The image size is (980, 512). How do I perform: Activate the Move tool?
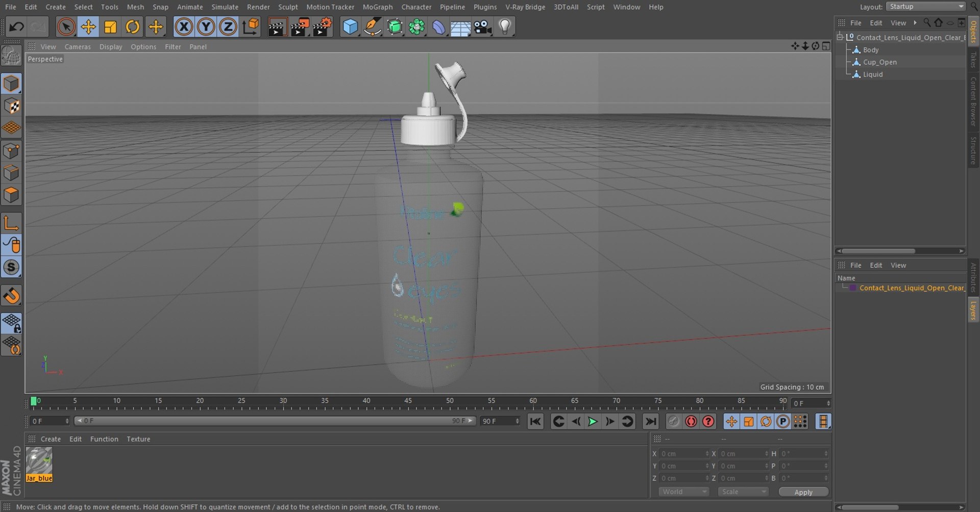coord(88,27)
